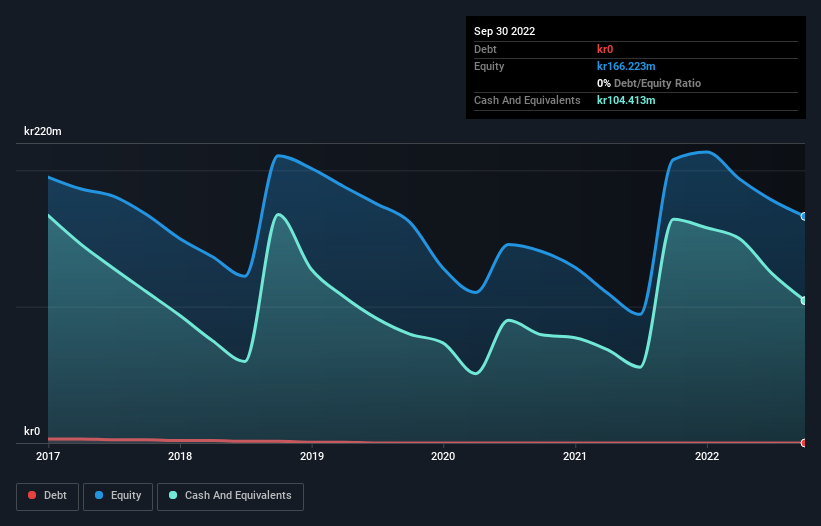Click the kr104.413m cash value
Screen dimensions: 821x526
626,100
